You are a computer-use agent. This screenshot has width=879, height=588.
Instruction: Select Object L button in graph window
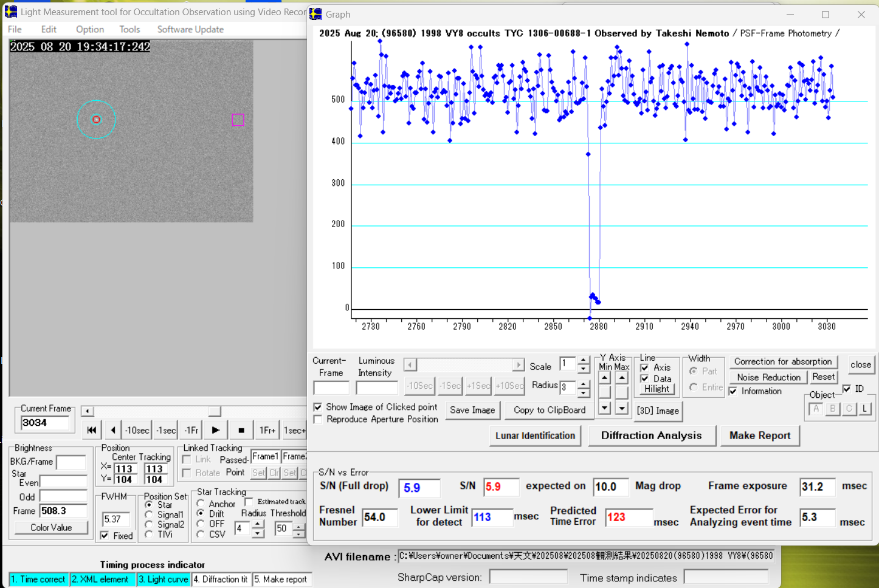864,409
